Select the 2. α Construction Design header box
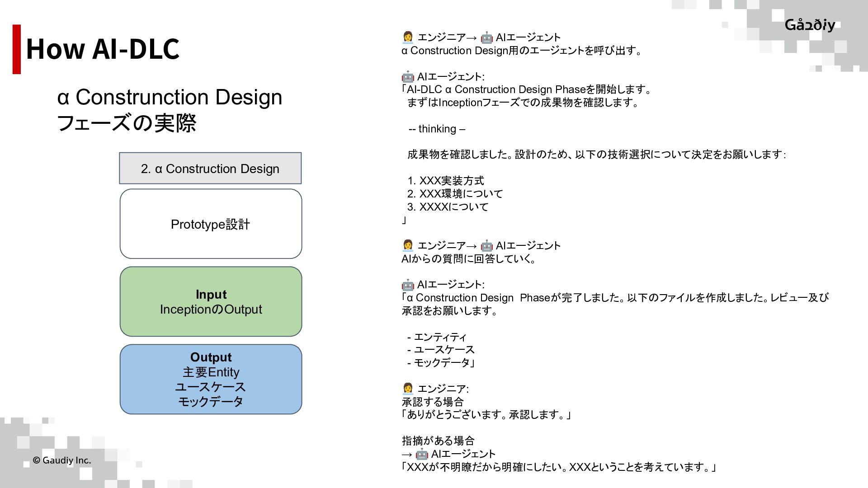The width and height of the screenshot is (868, 488). (210, 169)
